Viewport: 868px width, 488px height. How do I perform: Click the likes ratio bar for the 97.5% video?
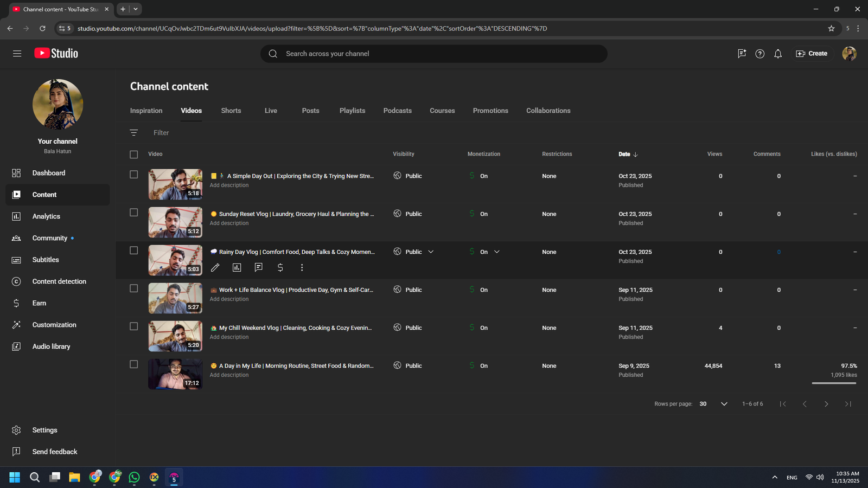[x=834, y=383]
